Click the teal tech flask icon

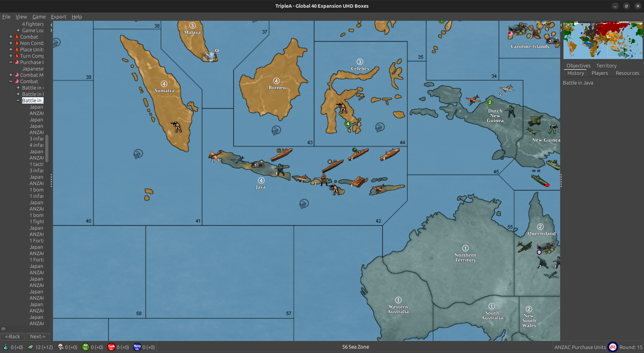pyautogui.click(x=6, y=347)
